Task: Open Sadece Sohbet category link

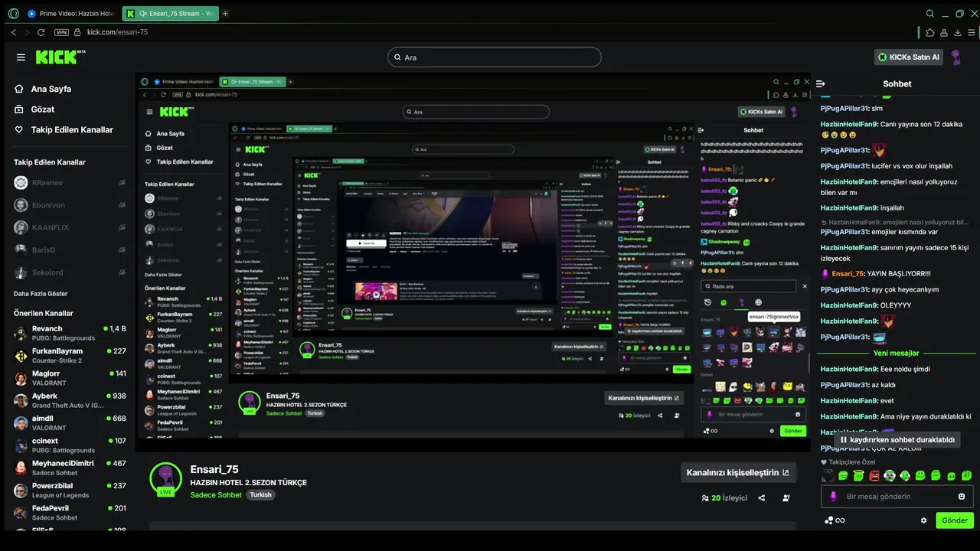Action: pos(216,495)
